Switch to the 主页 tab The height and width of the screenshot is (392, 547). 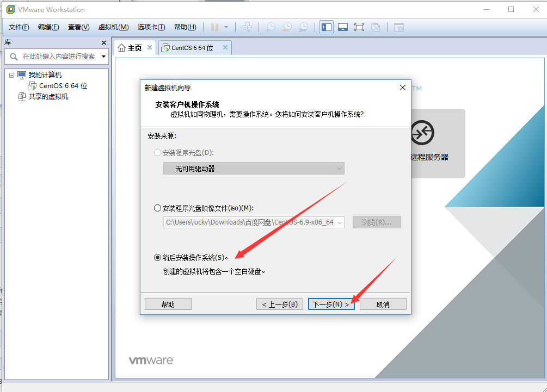[x=134, y=48]
